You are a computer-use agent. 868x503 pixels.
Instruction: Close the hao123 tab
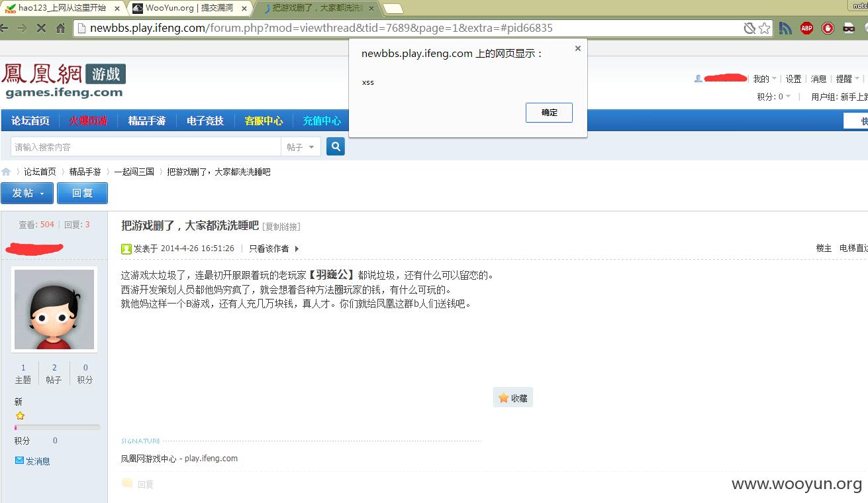coord(117,9)
